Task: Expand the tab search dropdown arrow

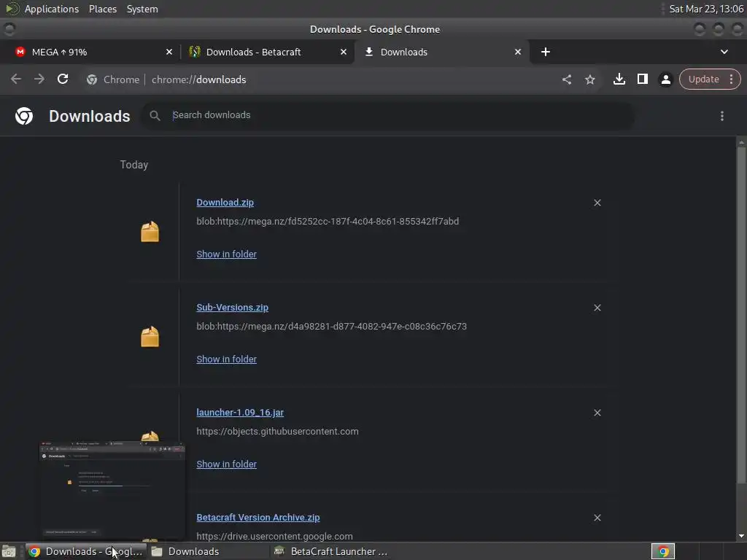Action: 724,52
